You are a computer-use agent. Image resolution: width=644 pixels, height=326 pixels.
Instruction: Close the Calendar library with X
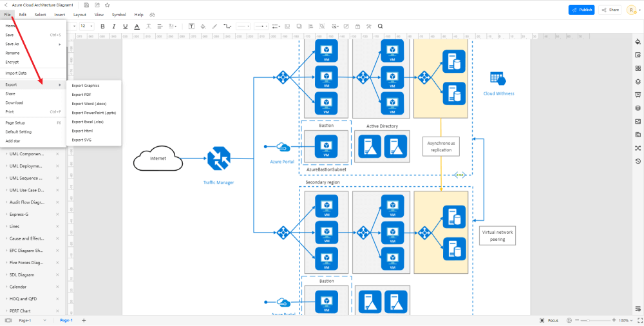click(x=57, y=287)
